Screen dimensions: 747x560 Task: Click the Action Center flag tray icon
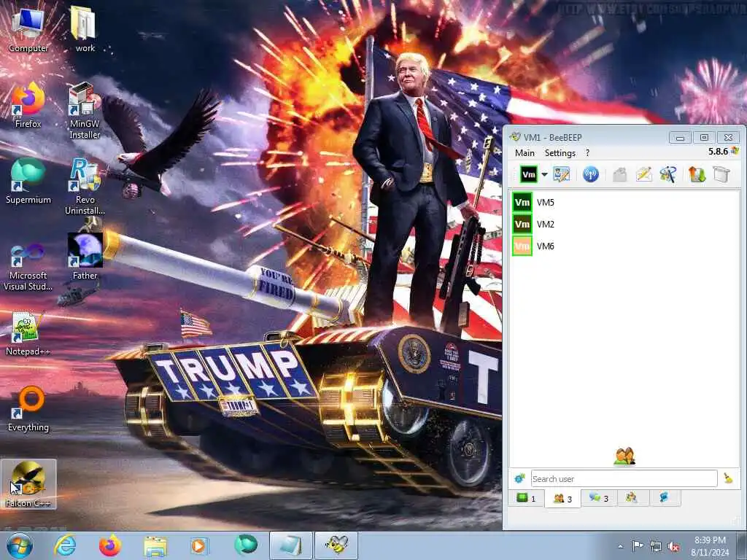click(638, 546)
